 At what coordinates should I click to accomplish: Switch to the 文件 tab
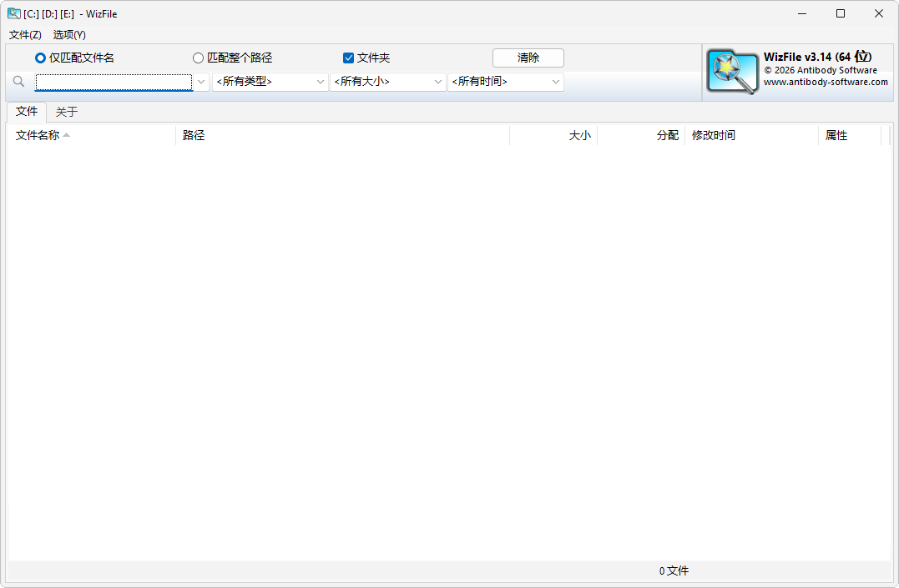(x=27, y=111)
